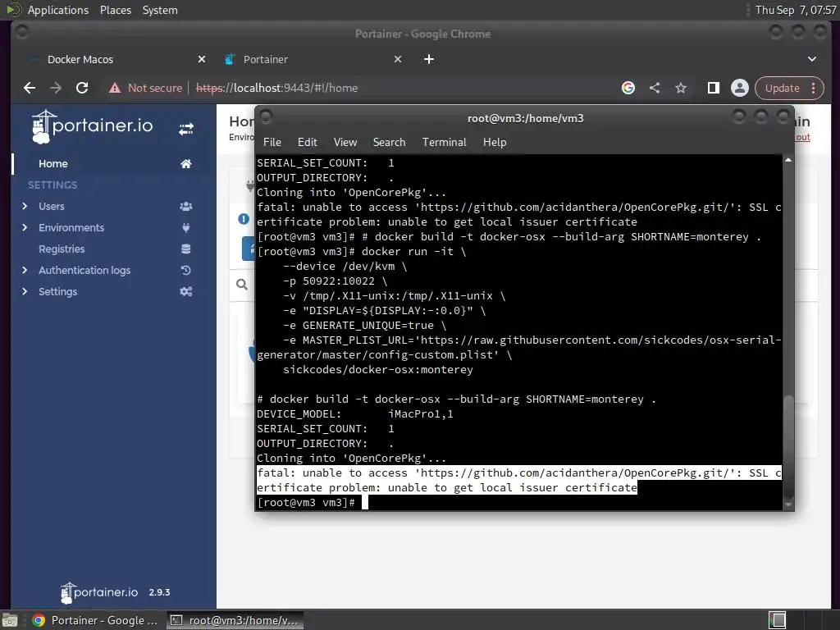Click the Authentication logs history icon
Viewport: 840px width, 630px height.
[x=186, y=271]
